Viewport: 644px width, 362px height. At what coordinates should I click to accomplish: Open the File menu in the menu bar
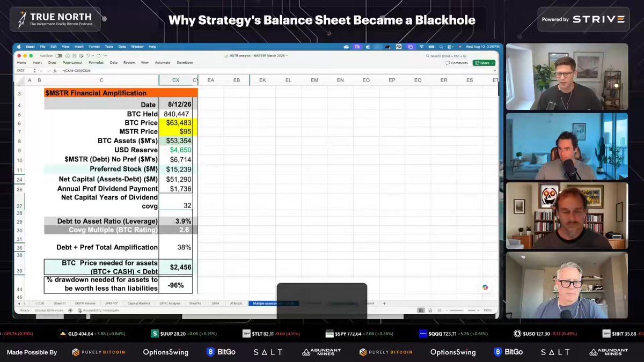(42, 47)
